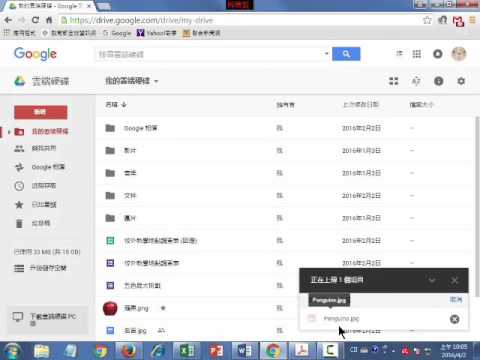Image resolution: width=480 pixels, height=360 pixels.
Task: Close the upload progress panel
Action: (x=454, y=280)
